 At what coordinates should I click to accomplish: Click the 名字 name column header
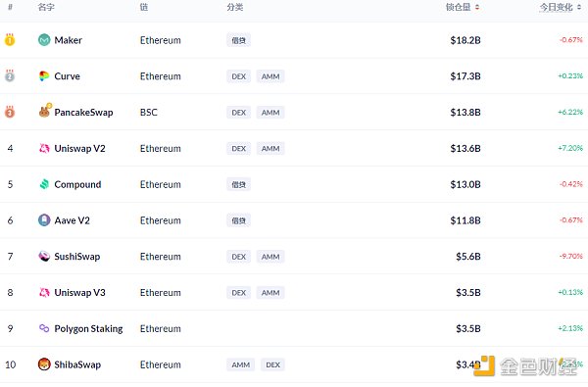[46, 7]
